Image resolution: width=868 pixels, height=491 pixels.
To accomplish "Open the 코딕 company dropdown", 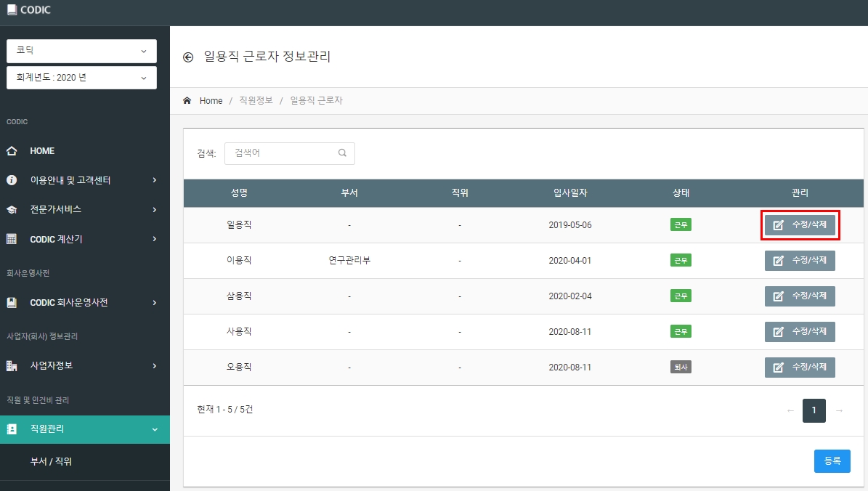I will [81, 51].
